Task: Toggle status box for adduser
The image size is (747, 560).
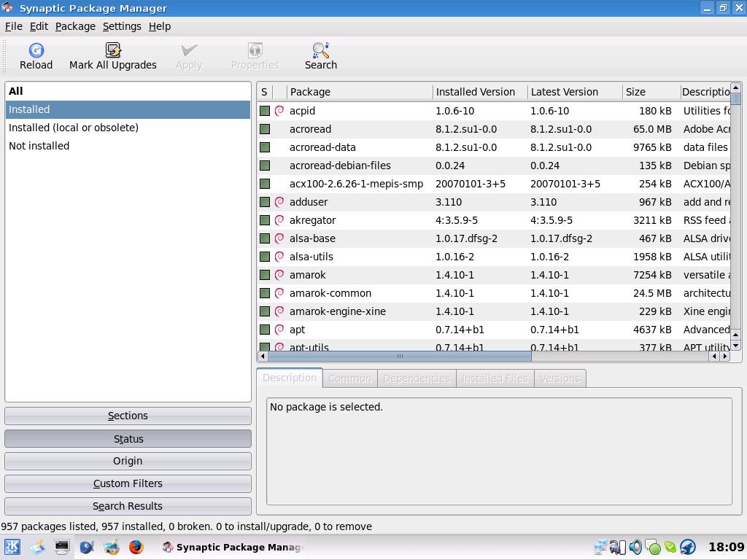Action: [x=265, y=202]
